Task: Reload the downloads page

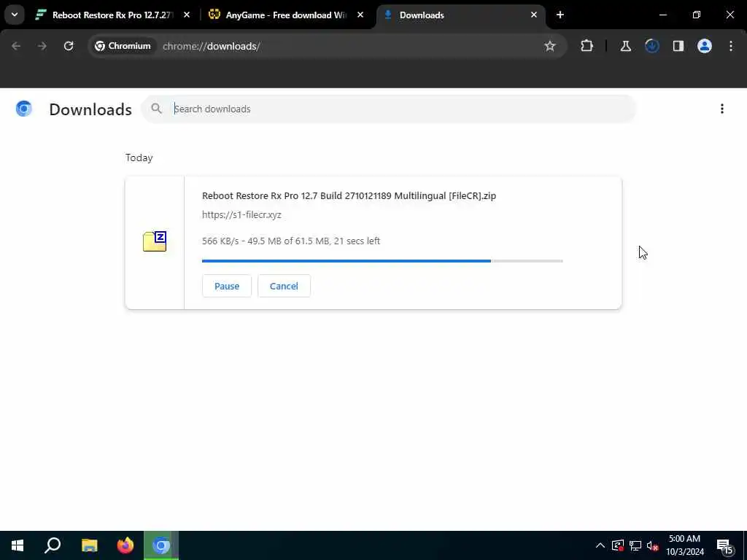Action: [69, 46]
